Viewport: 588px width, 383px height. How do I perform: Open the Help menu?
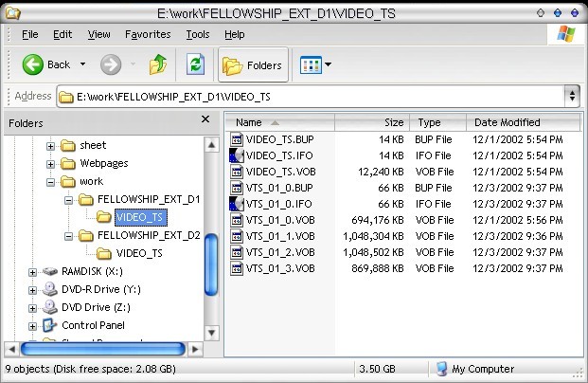(235, 34)
